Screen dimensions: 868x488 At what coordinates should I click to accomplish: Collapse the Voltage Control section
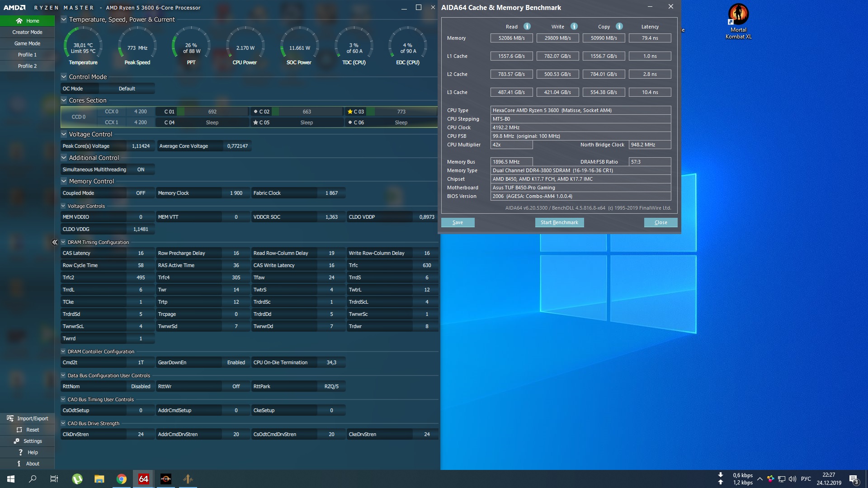coord(64,134)
